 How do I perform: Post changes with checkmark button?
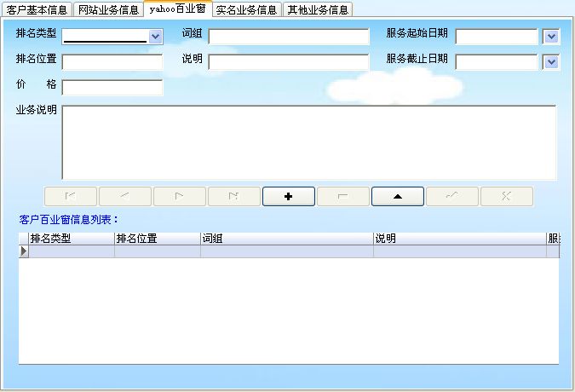(x=452, y=196)
